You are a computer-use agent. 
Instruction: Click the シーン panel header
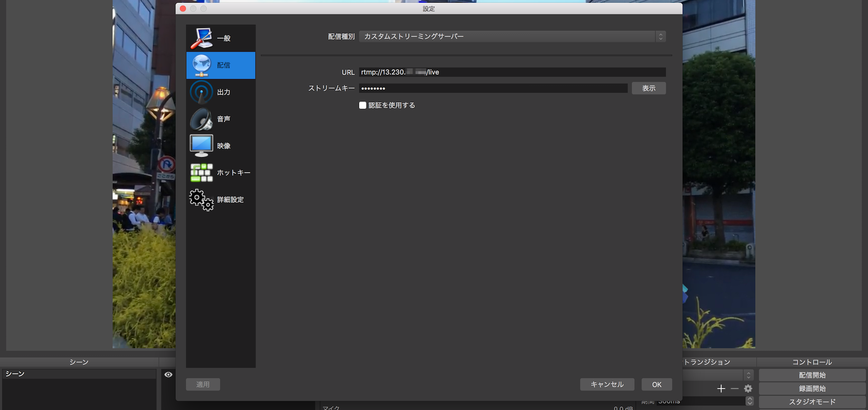(x=79, y=362)
